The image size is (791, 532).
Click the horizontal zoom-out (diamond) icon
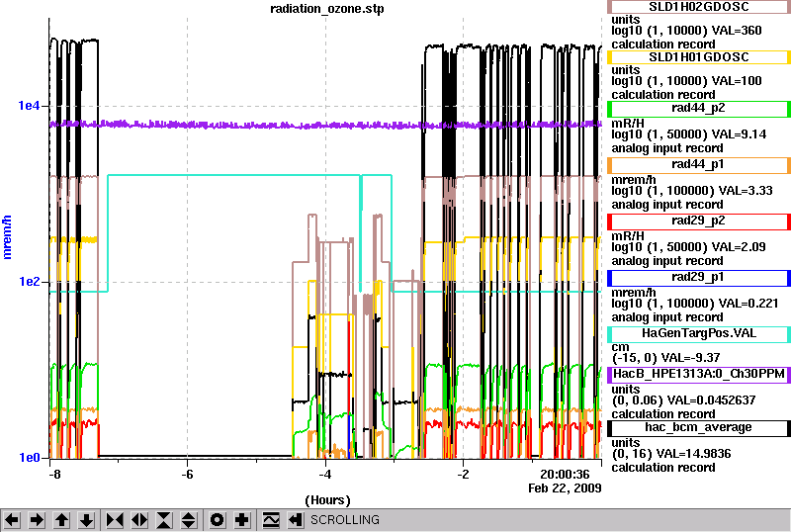click(139, 520)
